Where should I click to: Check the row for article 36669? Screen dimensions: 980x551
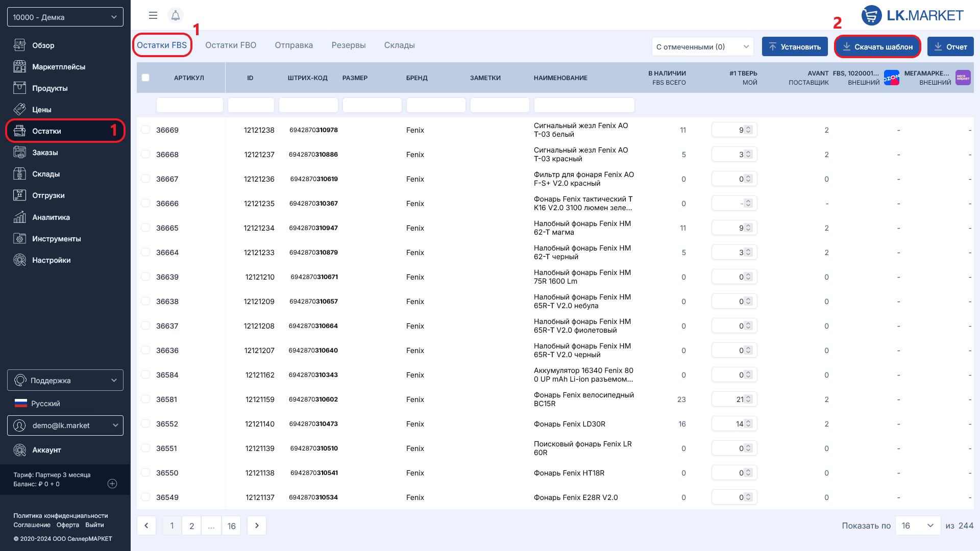pos(145,130)
